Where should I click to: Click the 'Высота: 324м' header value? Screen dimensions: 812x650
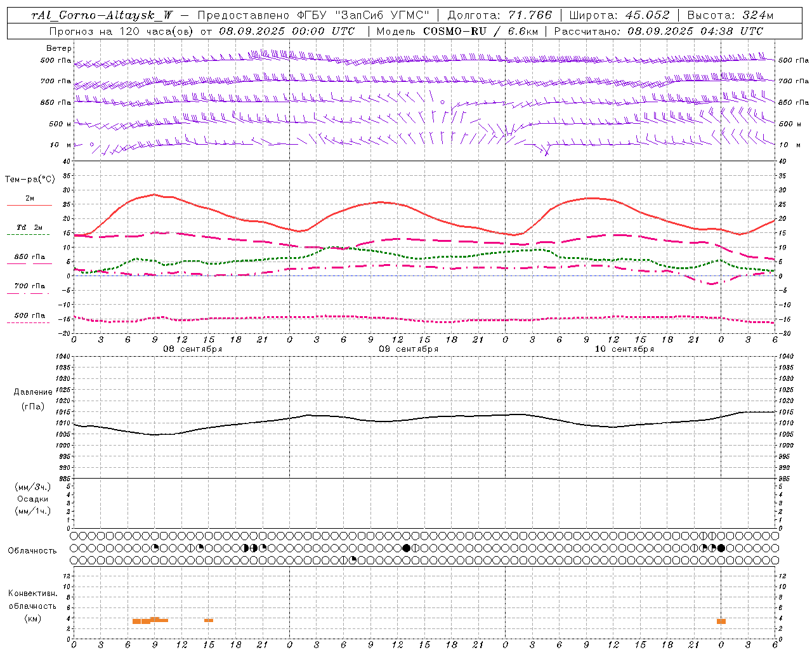tap(731, 15)
